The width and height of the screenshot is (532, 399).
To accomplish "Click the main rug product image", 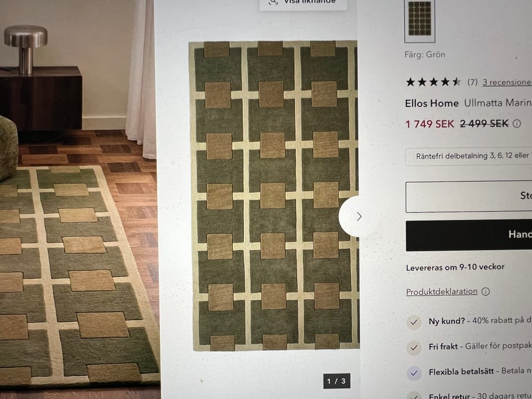I will coord(273,196).
